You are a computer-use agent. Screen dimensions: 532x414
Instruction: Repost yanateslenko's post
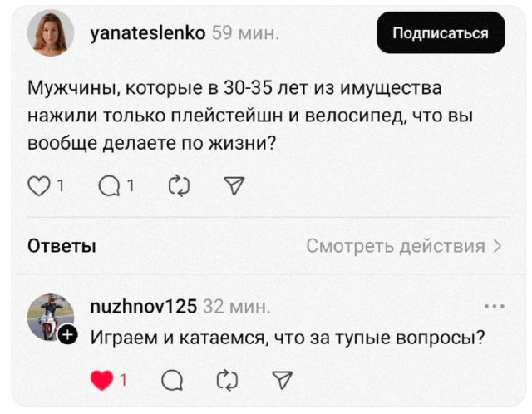[179, 187]
